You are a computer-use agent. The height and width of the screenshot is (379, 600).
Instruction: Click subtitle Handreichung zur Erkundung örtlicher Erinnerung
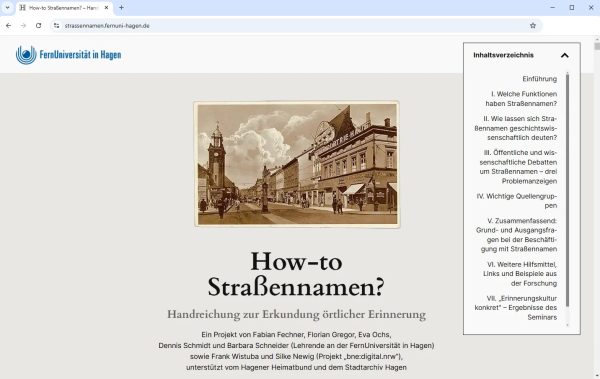[x=296, y=314]
